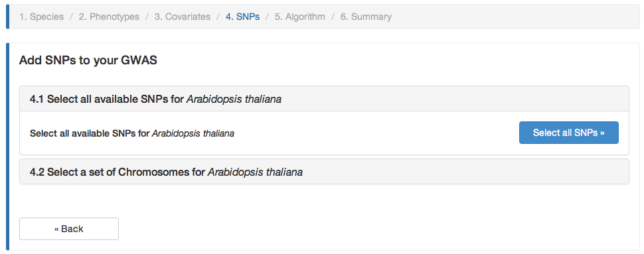Click the Add SNPs to your GWAS heading

(x=88, y=61)
